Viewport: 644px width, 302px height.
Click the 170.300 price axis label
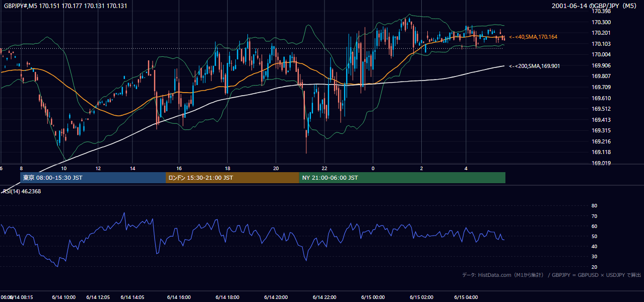(x=601, y=22)
